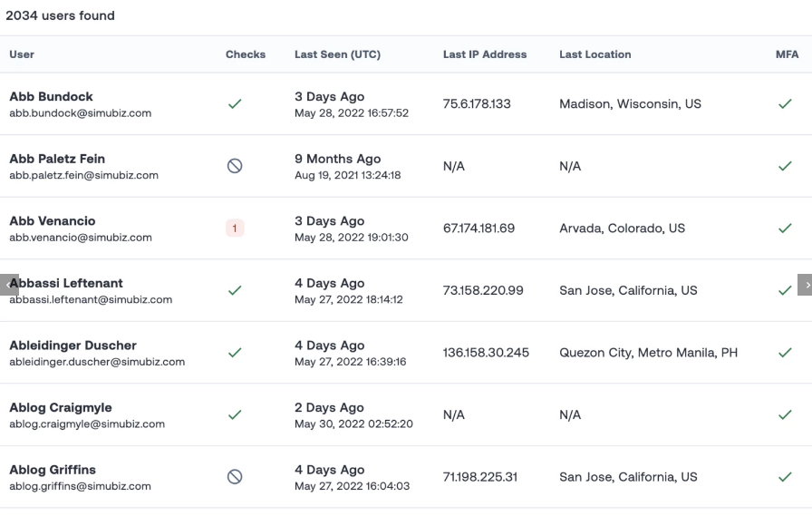Open the Abb Venancio user profile

[53, 221]
